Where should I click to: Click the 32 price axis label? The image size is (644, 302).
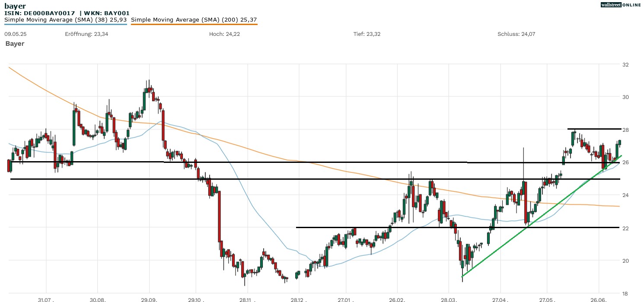click(625, 64)
